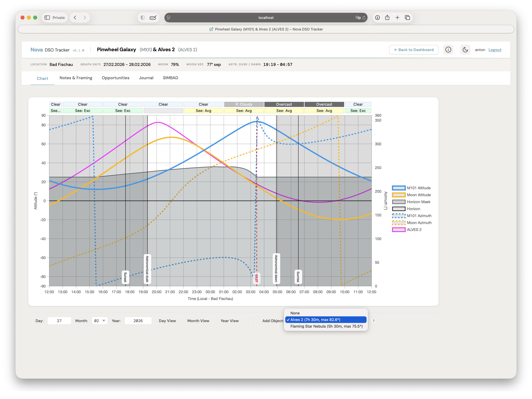The height and width of the screenshot is (399, 532).
Task: Open new tab plus icon
Action: point(397,18)
